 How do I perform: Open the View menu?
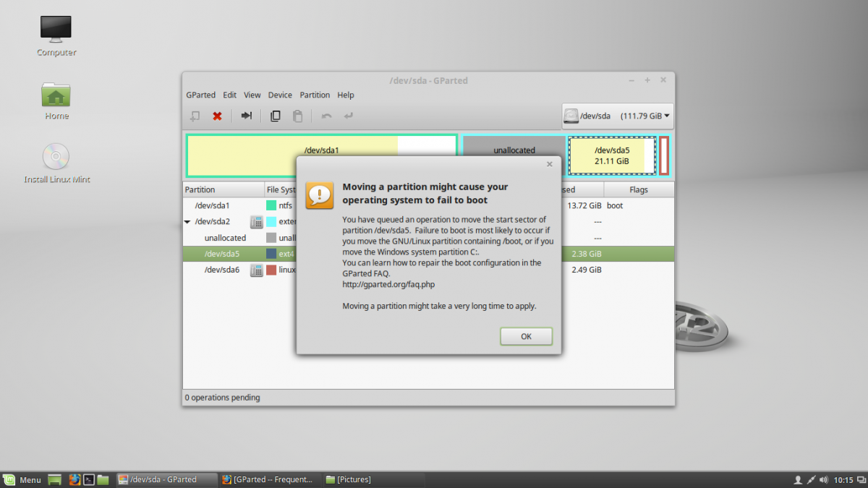252,95
